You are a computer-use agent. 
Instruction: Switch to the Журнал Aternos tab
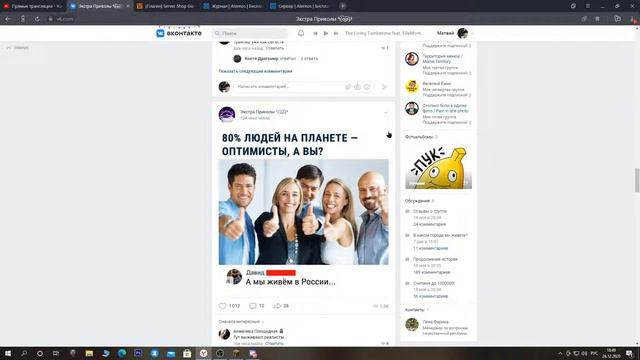tap(233, 6)
